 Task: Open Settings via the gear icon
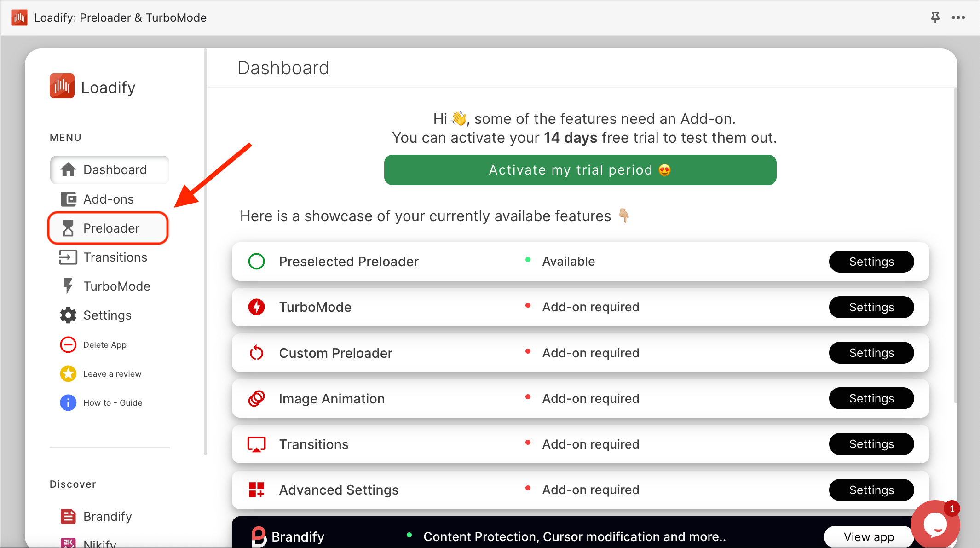point(68,315)
